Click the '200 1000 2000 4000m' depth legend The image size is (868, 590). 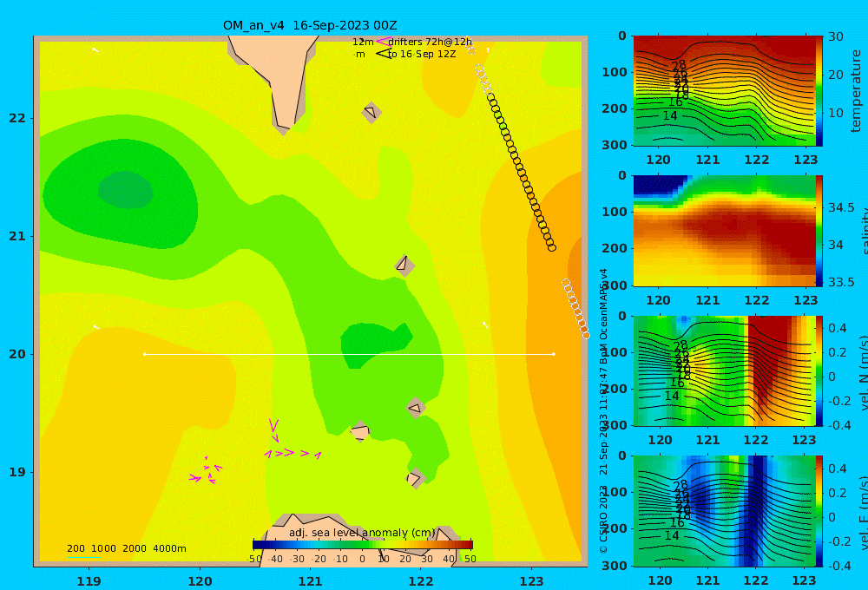126,548
